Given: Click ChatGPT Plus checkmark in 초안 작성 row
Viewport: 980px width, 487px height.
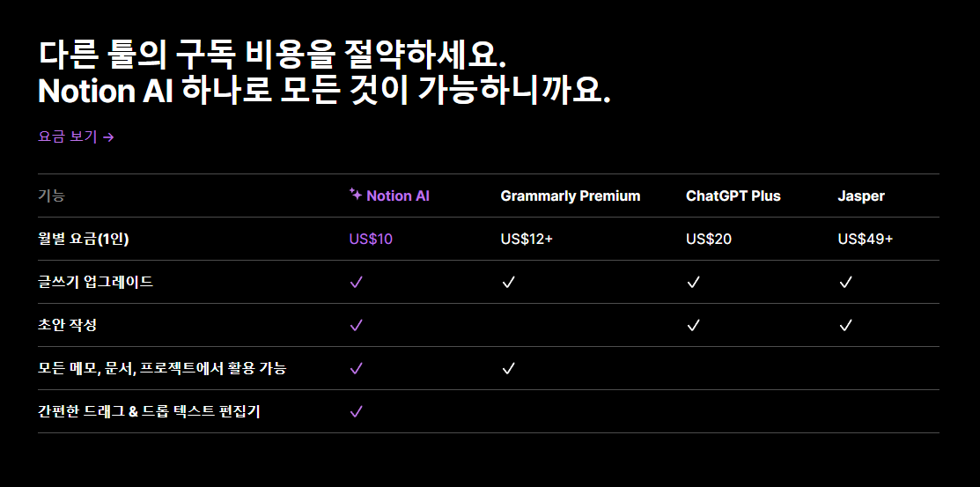Looking at the screenshot, I should coord(693,325).
